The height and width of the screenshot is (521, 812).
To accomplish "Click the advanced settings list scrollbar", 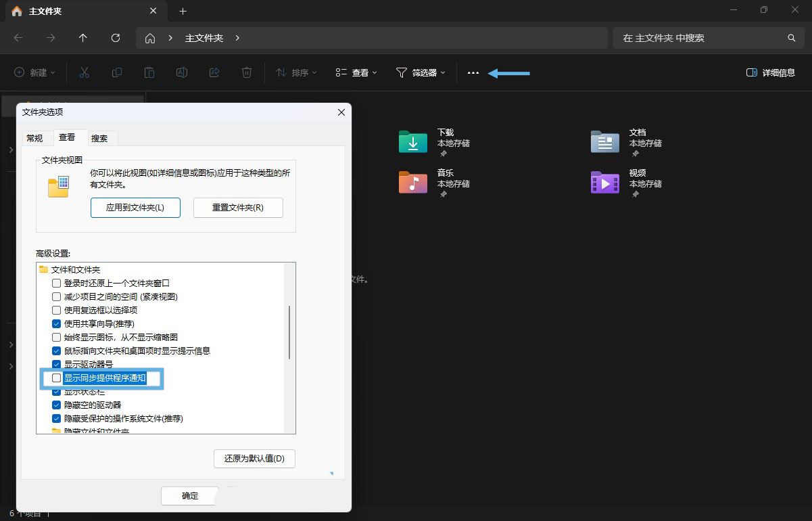I will (289, 332).
